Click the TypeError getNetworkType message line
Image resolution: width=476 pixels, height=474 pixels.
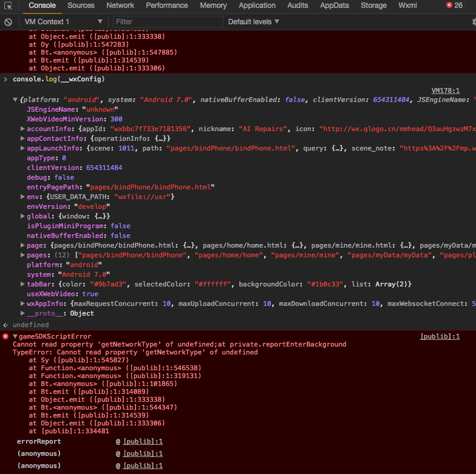[135, 352]
